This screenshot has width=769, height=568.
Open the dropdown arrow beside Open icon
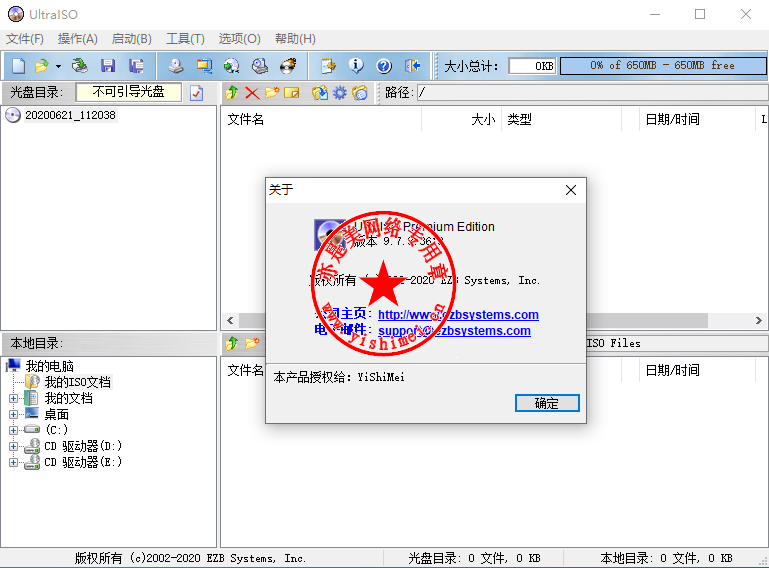[x=58, y=66]
